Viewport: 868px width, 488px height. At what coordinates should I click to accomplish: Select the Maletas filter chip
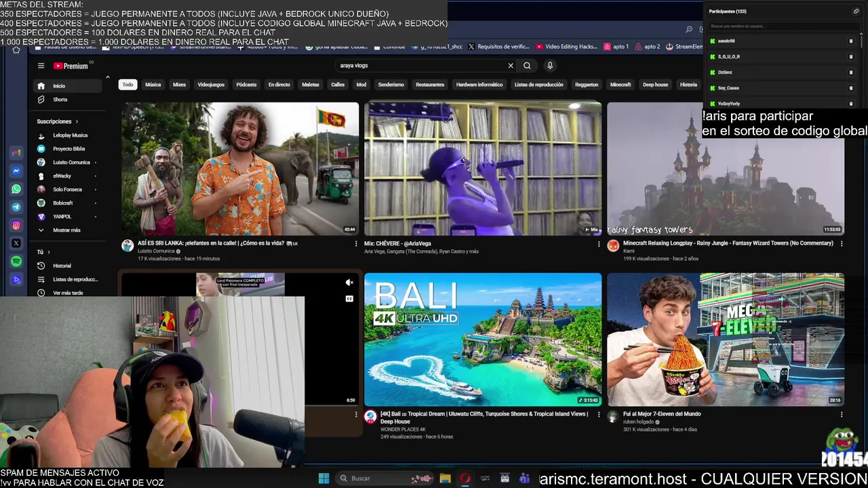tap(311, 85)
